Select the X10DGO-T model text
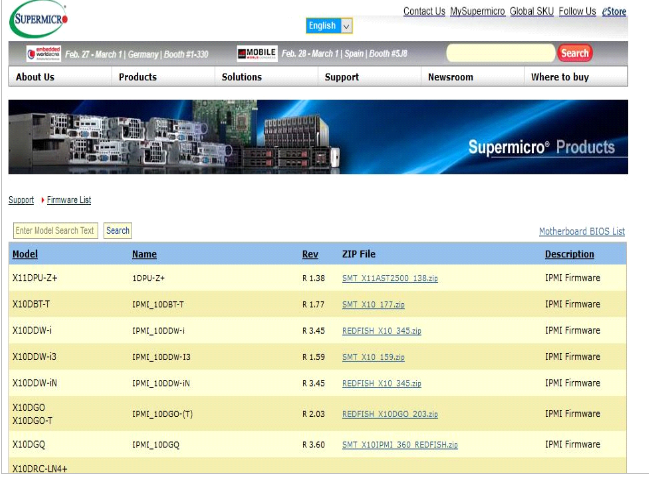 [32, 421]
